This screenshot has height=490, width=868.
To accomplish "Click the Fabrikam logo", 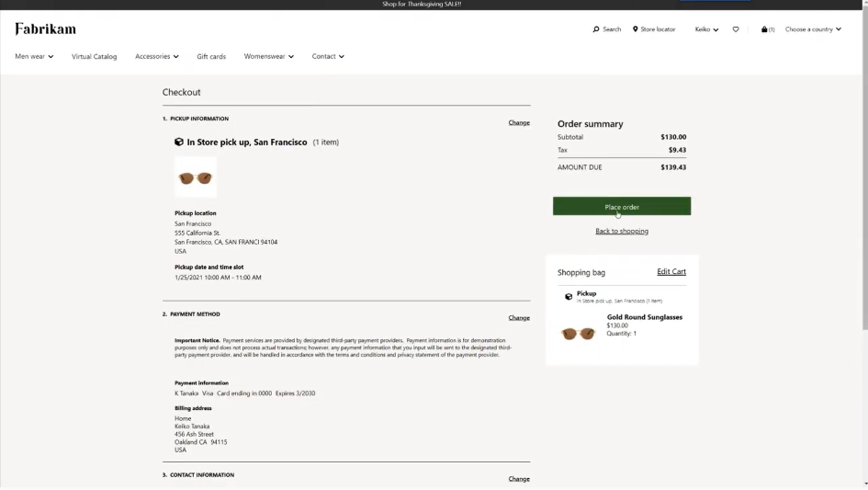I will pos(46,28).
